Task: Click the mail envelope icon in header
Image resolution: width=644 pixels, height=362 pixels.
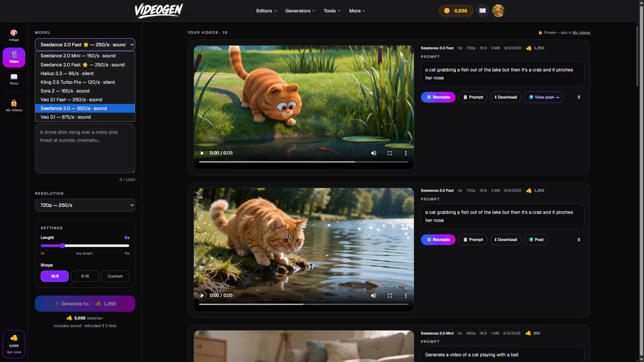Action: (x=482, y=11)
